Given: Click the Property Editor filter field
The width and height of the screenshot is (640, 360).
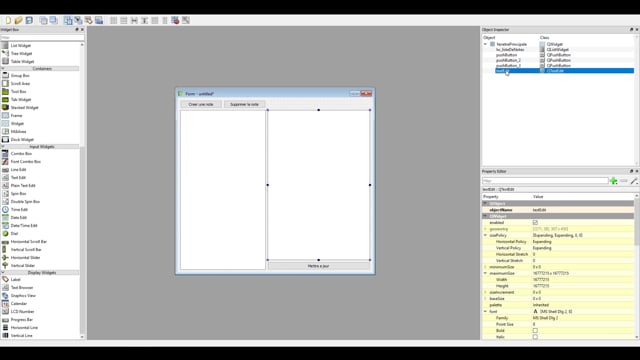Looking at the screenshot, I should click(x=545, y=181).
